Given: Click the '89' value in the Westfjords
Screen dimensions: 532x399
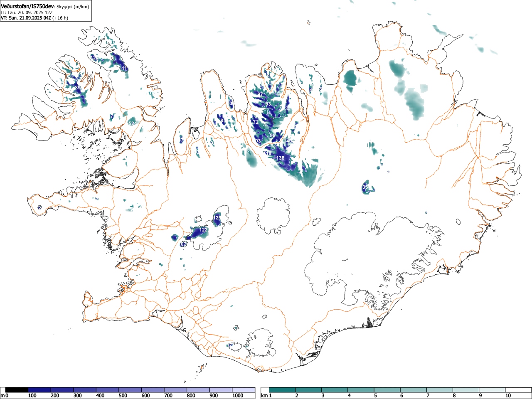Looking at the screenshot, I should (x=78, y=88).
